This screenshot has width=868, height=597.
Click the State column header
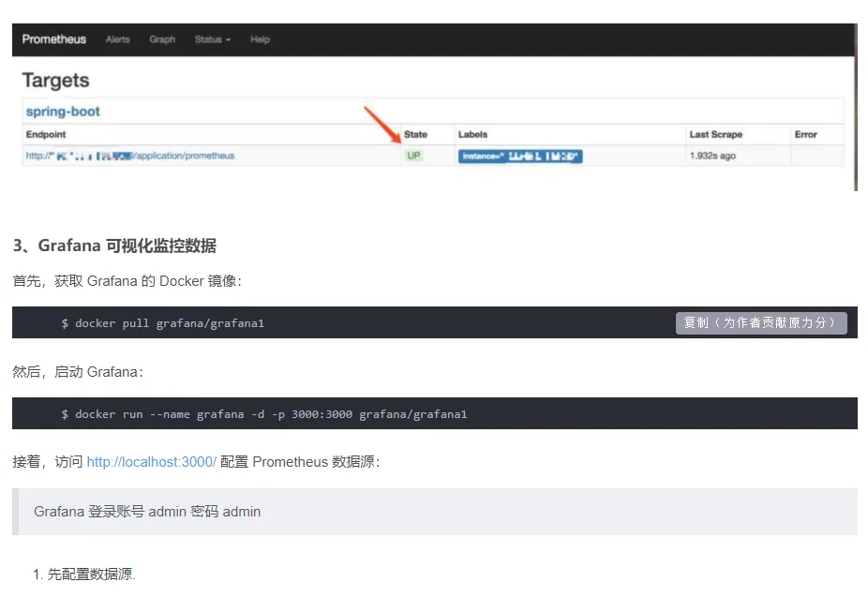416,134
